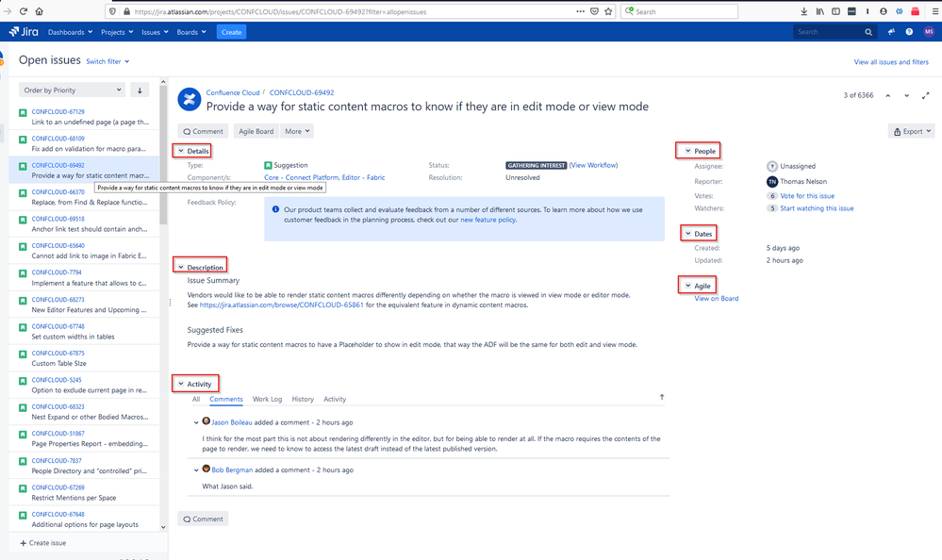This screenshot has height=560, width=942.
Task: Click Vote for this issue link
Action: coord(807,196)
